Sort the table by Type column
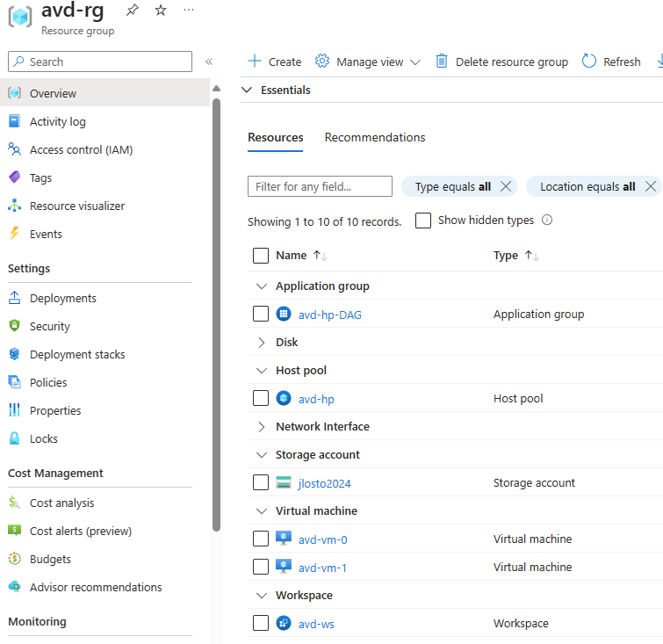 515,255
